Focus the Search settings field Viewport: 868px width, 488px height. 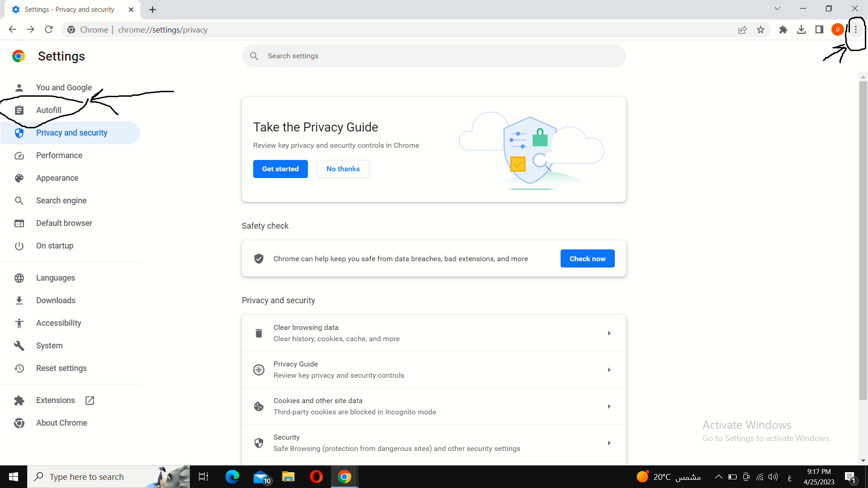434,56
